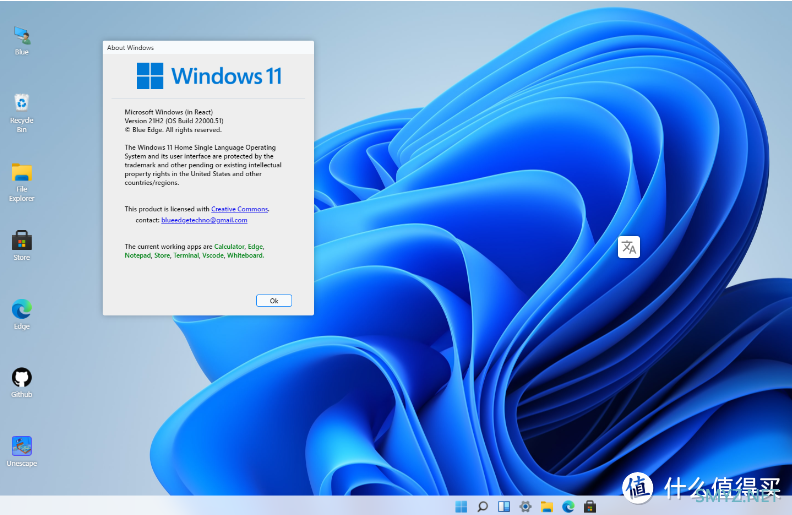
Task: Click the translate floating icon
Action: click(629, 247)
